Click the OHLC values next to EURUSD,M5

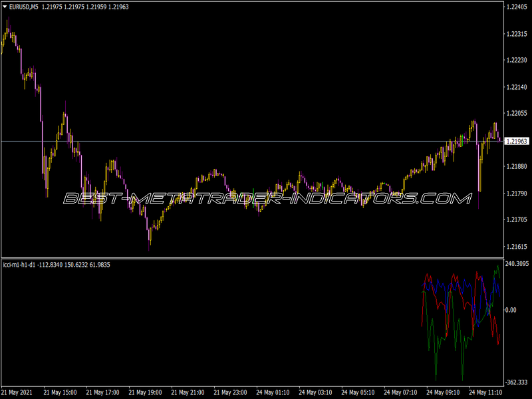(x=85, y=7)
